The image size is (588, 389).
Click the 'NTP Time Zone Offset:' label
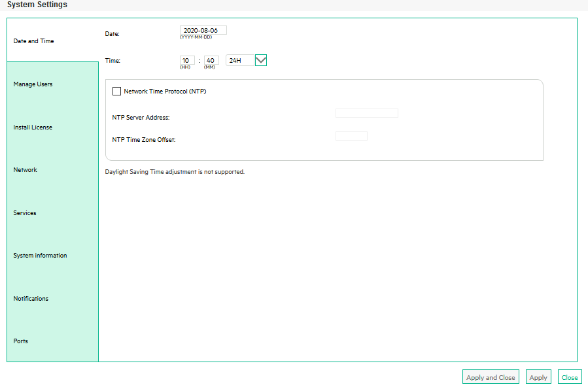tap(144, 139)
